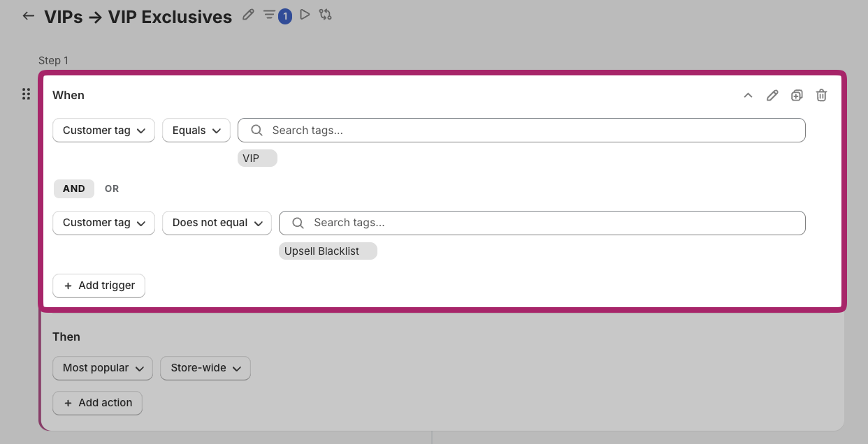Open the Most popular dropdown

pos(103,368)
